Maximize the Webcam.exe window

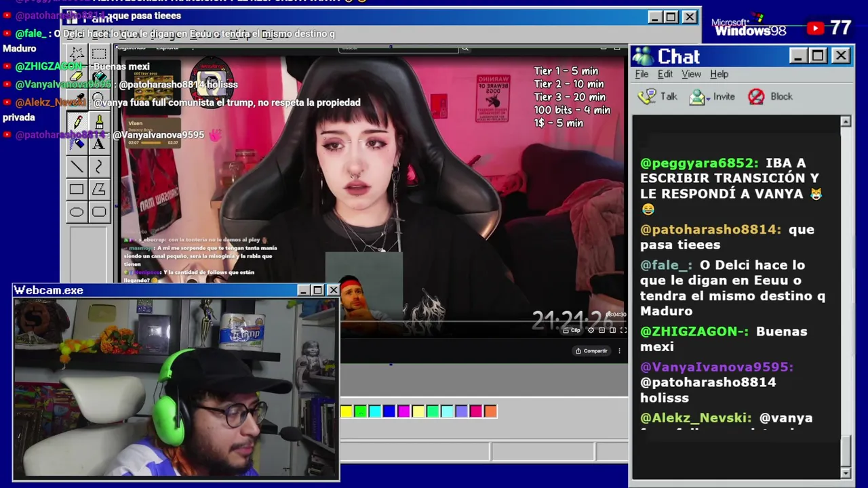pyautogui.click(x=317, y=290)
